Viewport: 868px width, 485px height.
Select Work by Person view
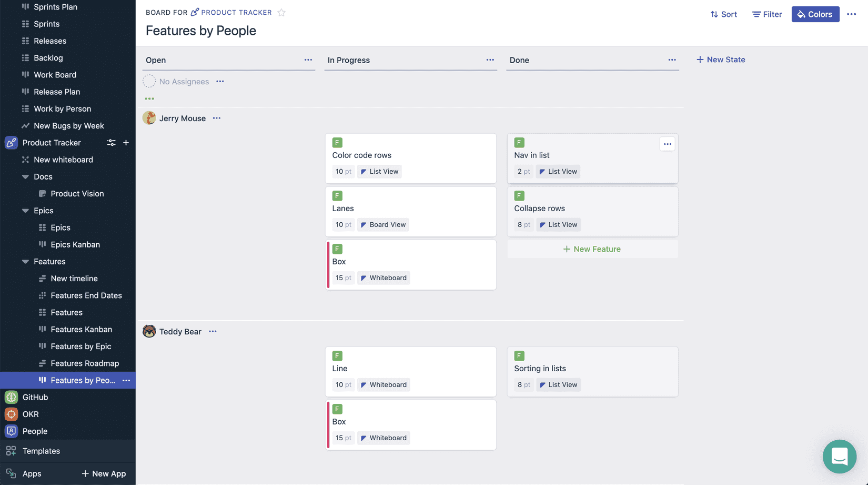click(62, 108)
